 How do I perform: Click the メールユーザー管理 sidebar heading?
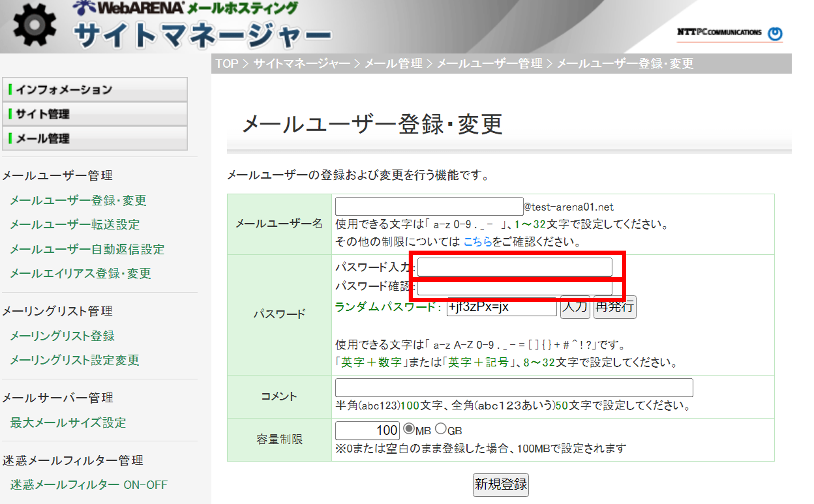tap(57, 176)
